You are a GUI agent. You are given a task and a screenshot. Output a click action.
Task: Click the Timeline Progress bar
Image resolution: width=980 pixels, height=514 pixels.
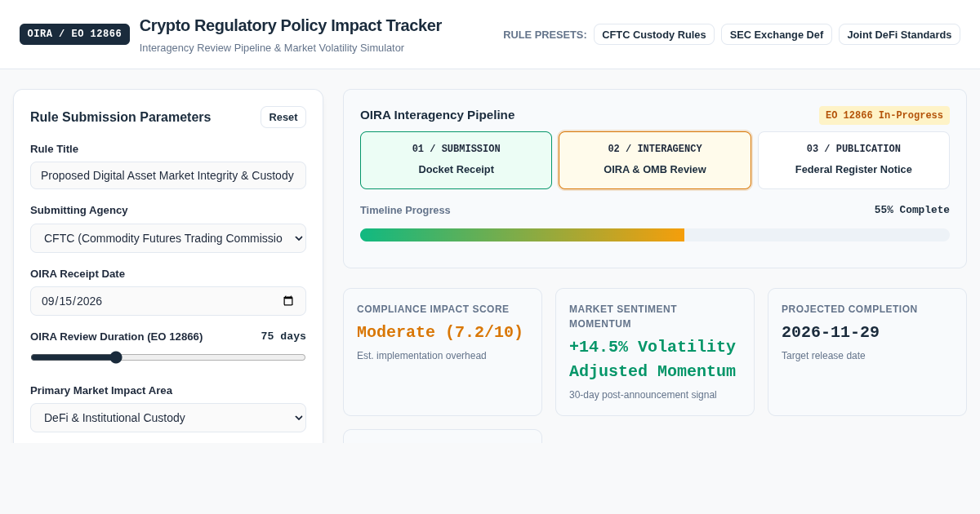point(655,235)
